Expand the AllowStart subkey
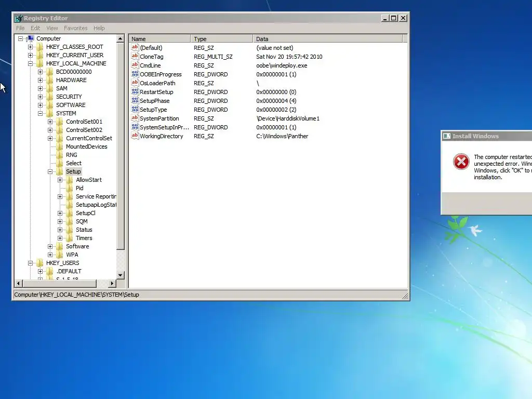This screenshot has height=399, width=532. tap(60, 180)
